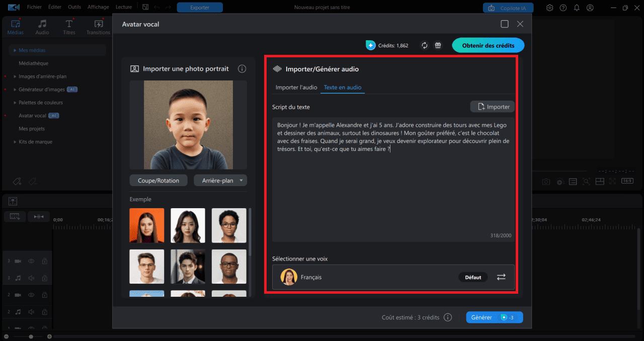Viewport: 644px width, 341px height.
Task: Take a preview snapshot camera icon
Action: point(546,182)
